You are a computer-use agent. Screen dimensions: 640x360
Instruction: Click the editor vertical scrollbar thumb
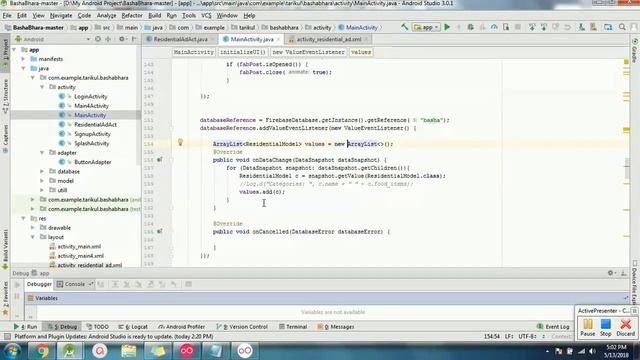627,168
